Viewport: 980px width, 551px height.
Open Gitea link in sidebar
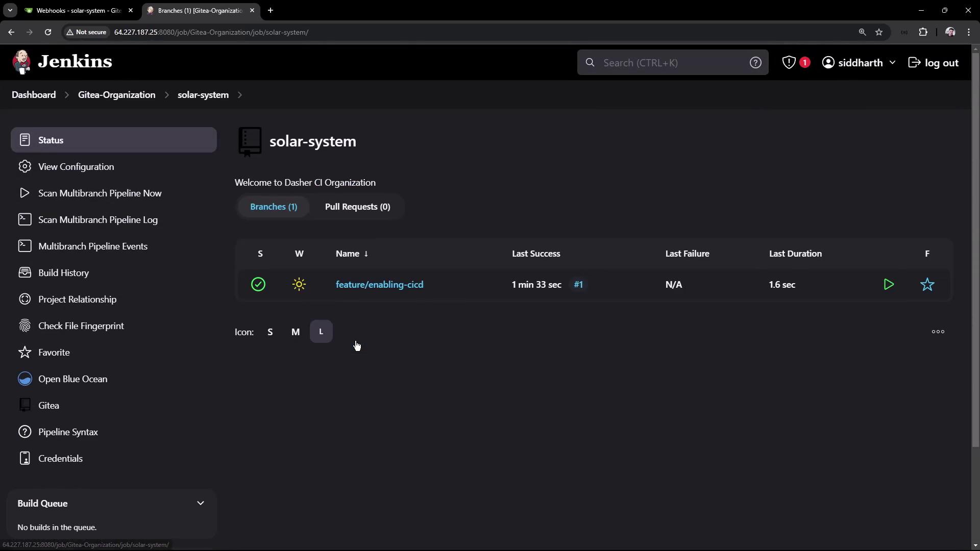(x=48, y=406)
